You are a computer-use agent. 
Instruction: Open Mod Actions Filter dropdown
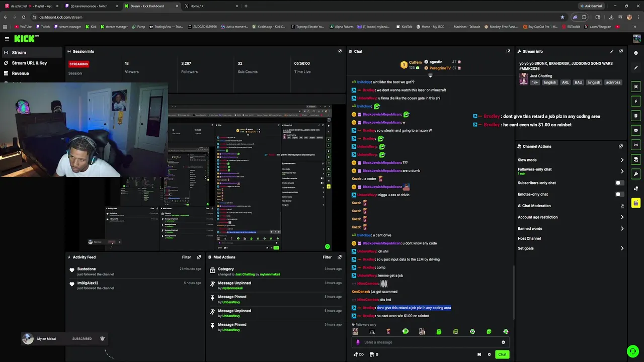pos(327,257)
